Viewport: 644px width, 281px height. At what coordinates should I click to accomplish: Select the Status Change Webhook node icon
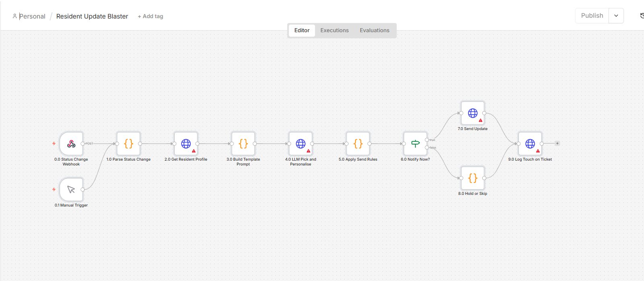pos(71,144)
